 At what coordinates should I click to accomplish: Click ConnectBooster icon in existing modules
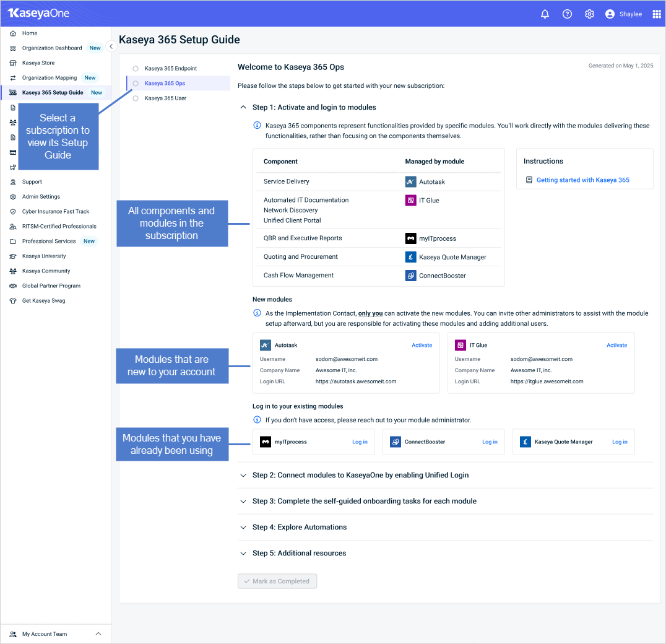(x=395, y=442)
